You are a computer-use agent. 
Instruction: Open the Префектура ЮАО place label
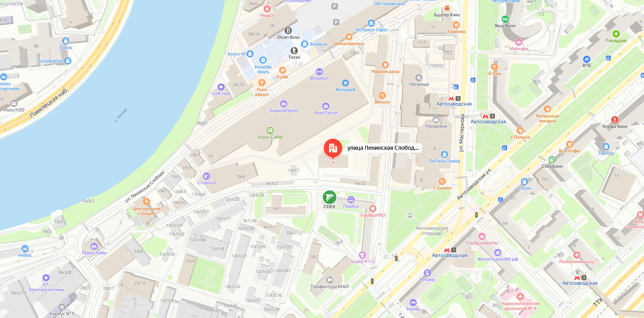(329, 286)
